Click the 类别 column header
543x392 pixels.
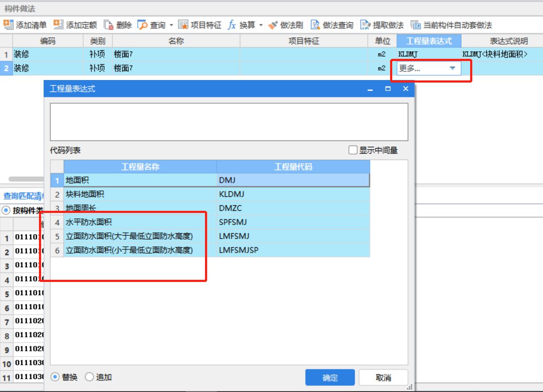point(97,41)
